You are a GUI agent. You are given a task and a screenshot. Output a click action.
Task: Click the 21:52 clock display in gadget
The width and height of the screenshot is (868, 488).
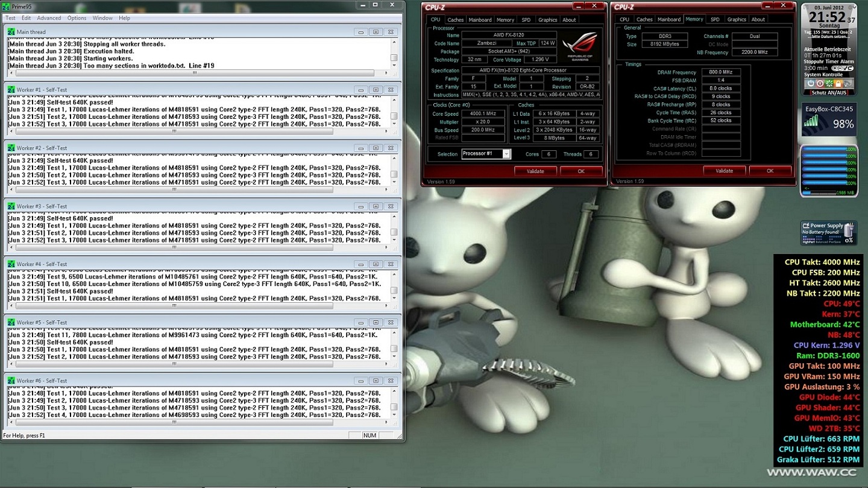[x=827, y=18]
